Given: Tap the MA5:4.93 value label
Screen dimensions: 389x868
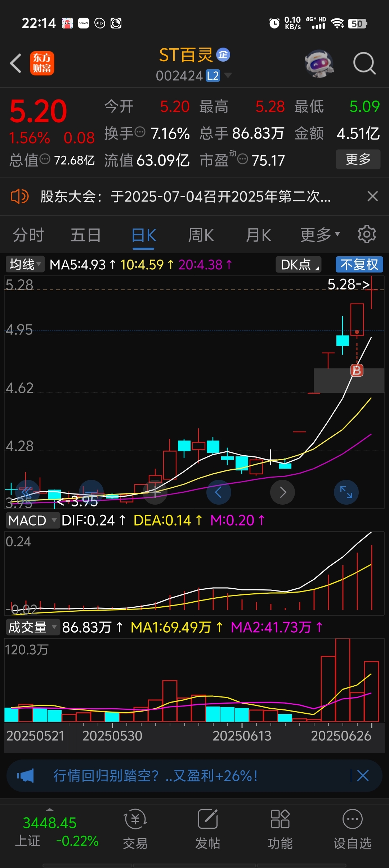Looking at the screenshot, I should [82, 265].
